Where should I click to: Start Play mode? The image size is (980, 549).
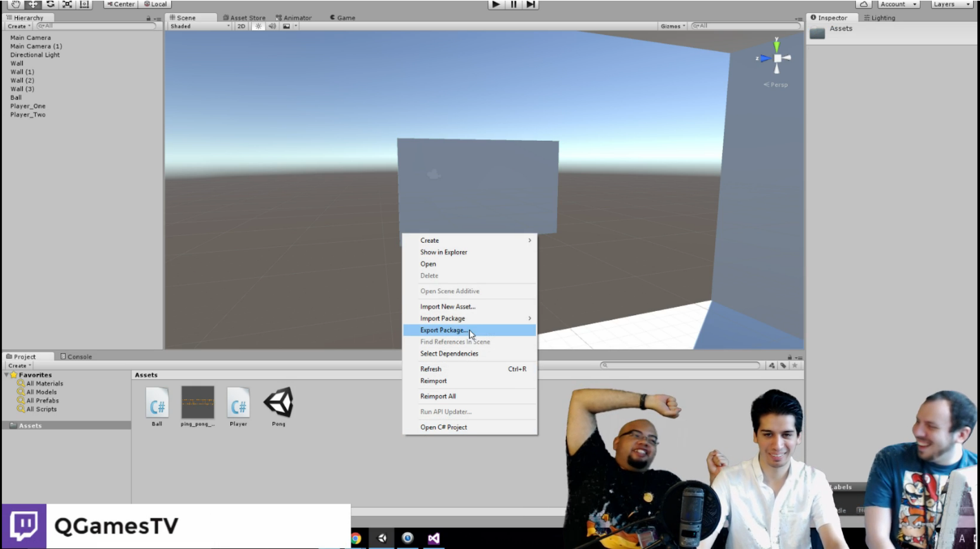pos(496,4)
